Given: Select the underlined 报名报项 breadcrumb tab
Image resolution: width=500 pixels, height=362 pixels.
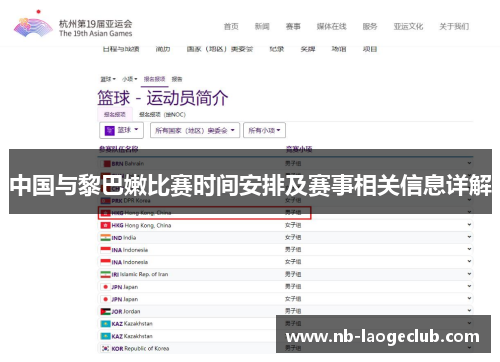Looking at the screenshot, I should pos(154,79).
